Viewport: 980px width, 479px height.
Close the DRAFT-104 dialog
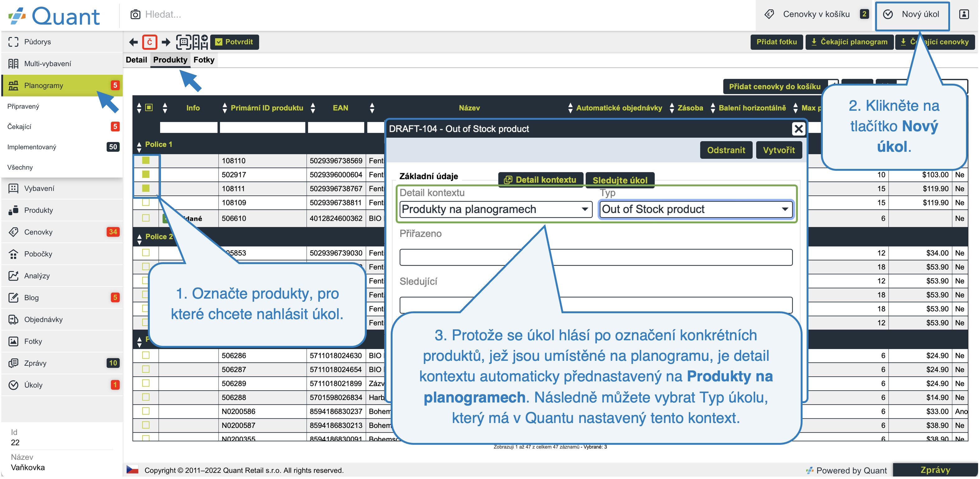click(x=798, y=129)
